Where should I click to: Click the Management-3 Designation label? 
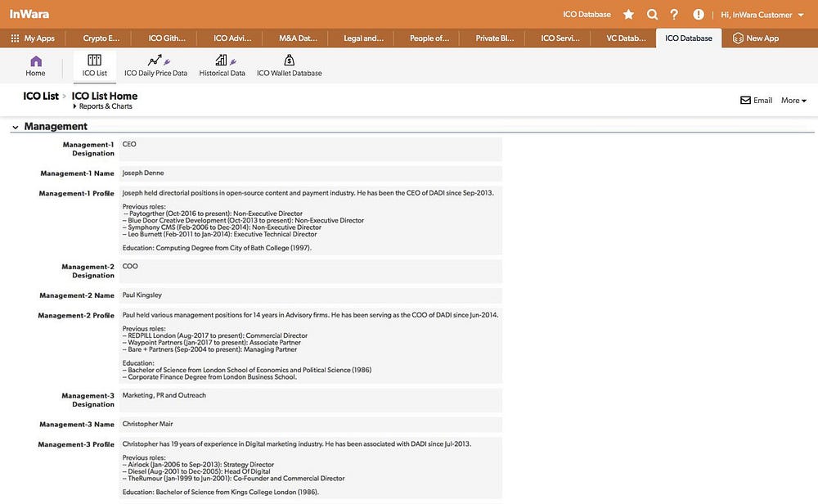coord(88,399)
